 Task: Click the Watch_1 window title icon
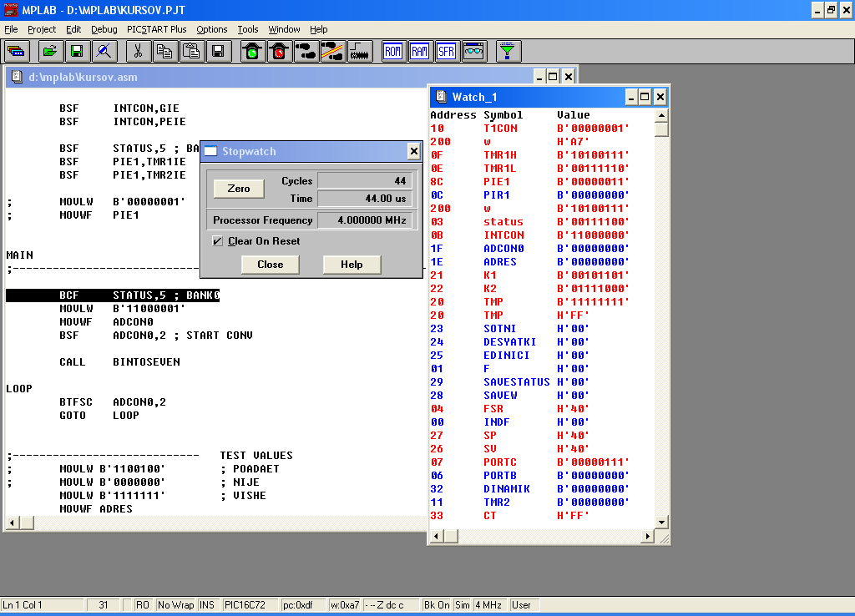click(442, 97)
